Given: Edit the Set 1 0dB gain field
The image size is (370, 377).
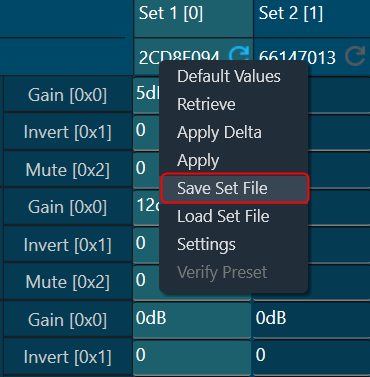Looking at the screenshot, I should pyautogui.click(x=192, y=319).
